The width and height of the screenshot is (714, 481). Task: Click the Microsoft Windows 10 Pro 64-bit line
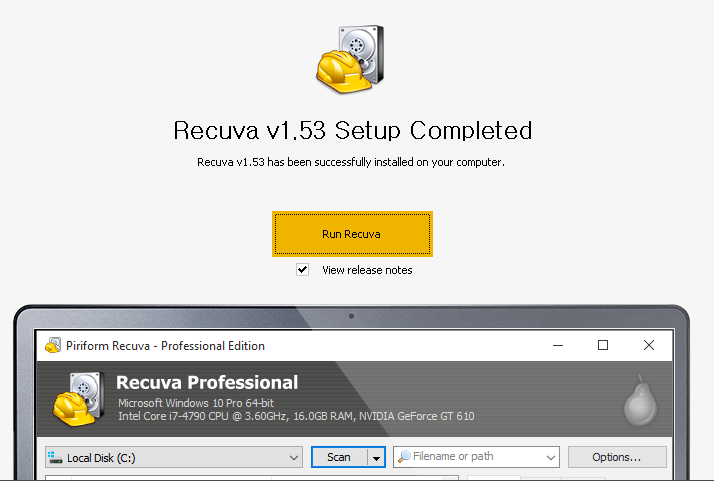click(x=196, y=403)
